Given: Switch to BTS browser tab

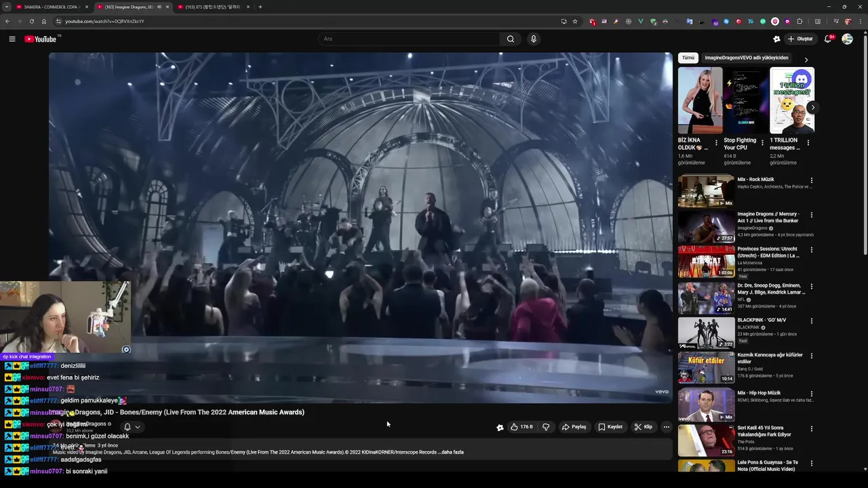Looking at the screenshot, I should point(213,7).
